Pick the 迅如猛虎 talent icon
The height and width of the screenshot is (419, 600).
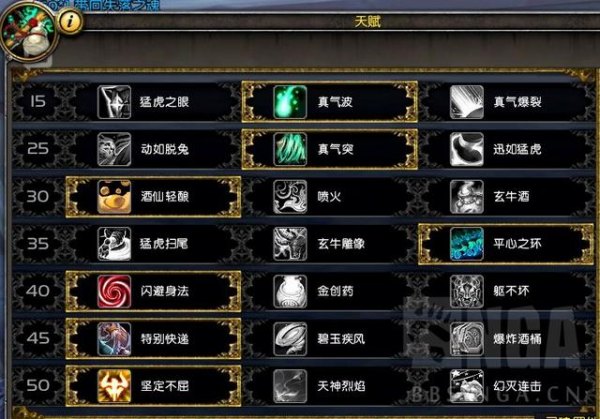pos(466,149)
